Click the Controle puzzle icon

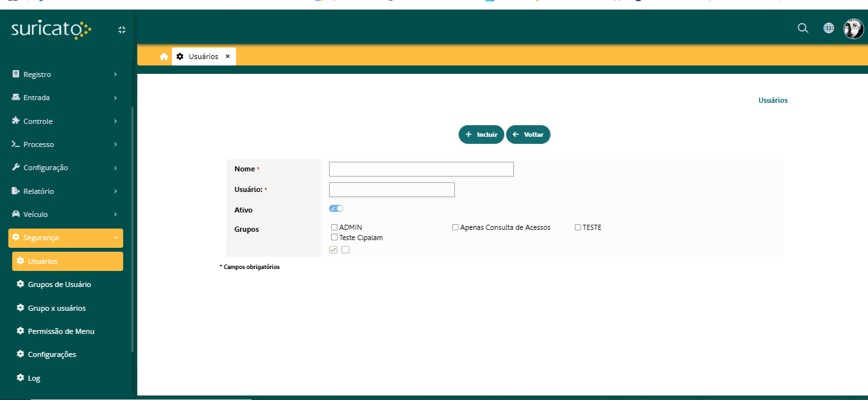16,121
